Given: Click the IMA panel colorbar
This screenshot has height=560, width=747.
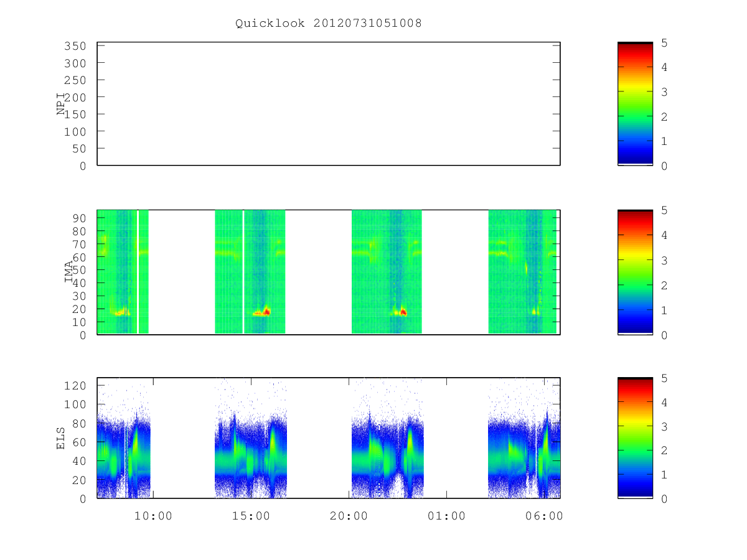Looking at the screenshot, I should click(x=635, y=273).
